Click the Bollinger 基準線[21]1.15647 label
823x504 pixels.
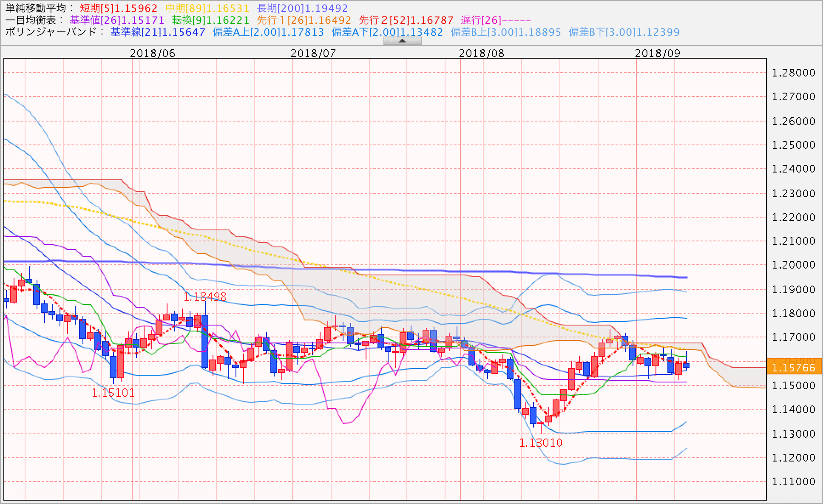tap(158, 32)
